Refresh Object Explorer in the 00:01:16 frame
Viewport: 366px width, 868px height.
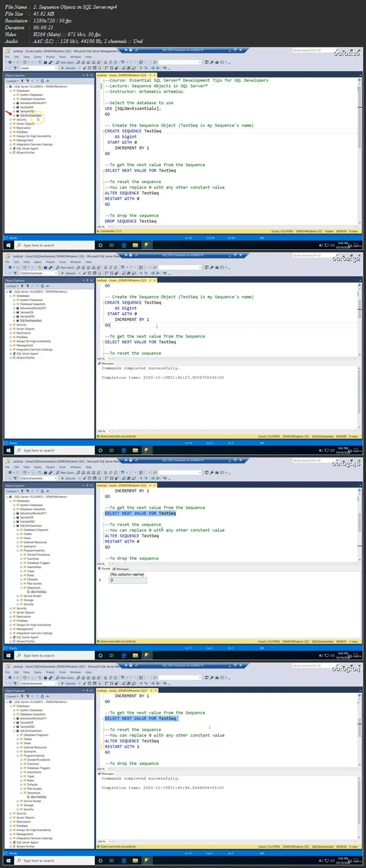click(x=42, y=81)
